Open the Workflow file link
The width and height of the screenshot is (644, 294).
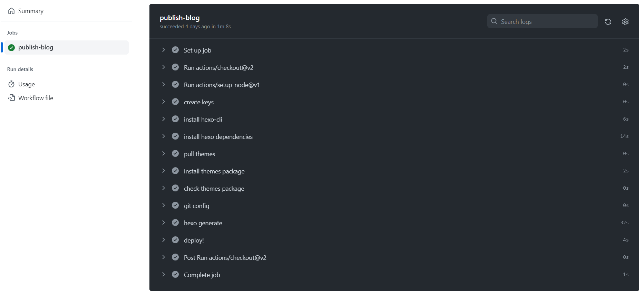36,98
